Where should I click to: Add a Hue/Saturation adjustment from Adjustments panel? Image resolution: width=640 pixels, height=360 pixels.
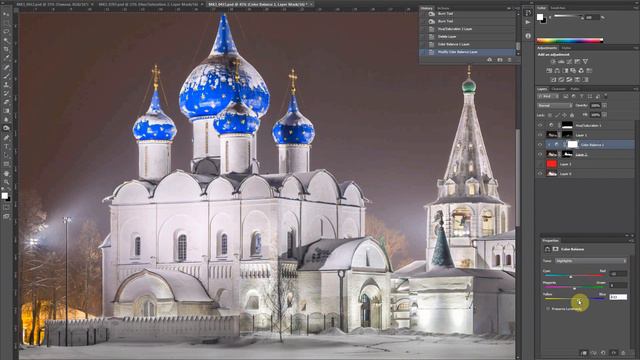point(549,71)
